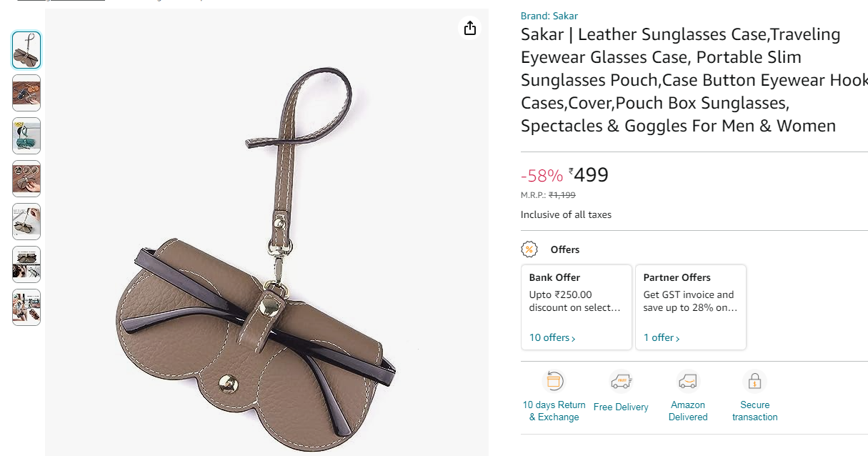Click the Offers percent badge icon
868x456 pixels.
point(529,249)
